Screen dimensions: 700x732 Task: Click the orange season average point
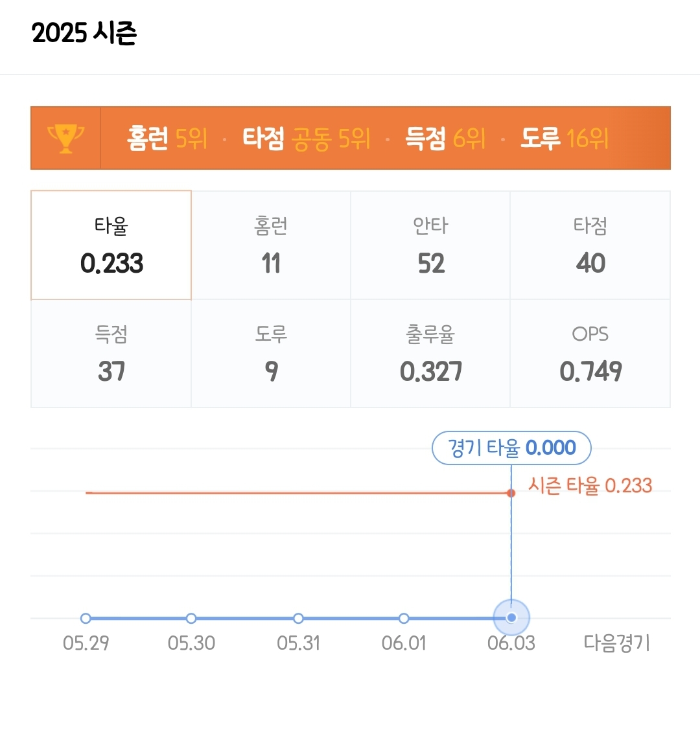pyautogui.click(x=511, y=493)
